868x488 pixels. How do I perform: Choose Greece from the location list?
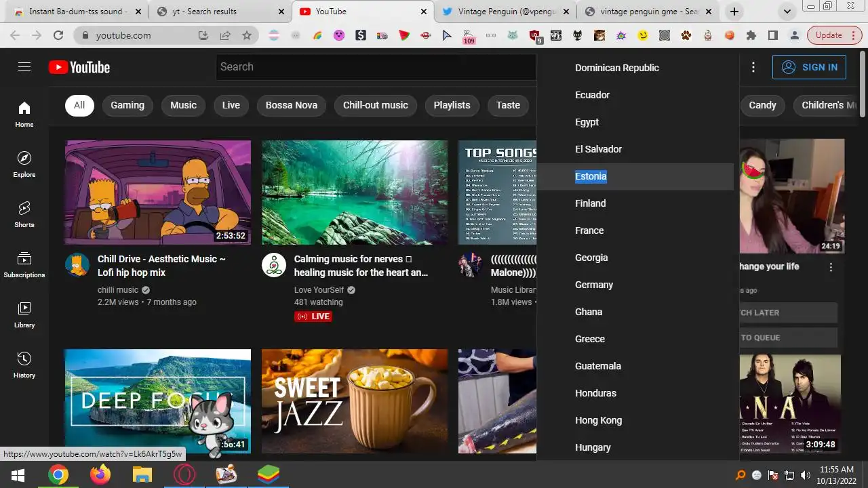pyautogui.click(x=635, y=339)
